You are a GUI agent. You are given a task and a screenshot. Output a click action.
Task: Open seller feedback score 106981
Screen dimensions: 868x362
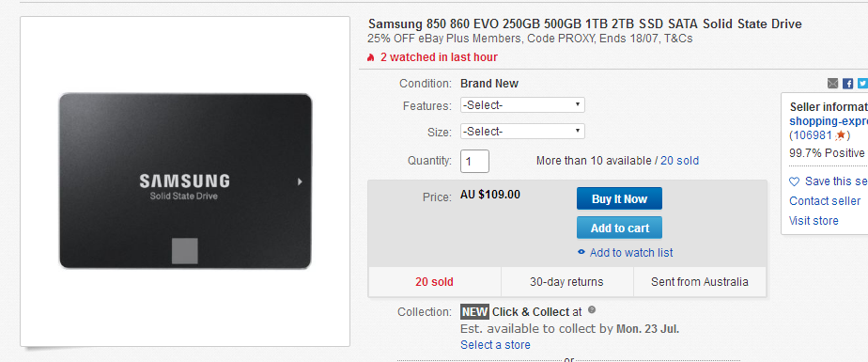(814, 135)
